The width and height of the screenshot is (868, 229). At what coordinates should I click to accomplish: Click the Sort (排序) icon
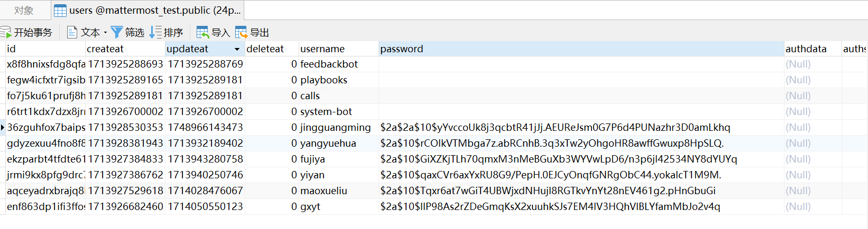[x=155, y=33]
